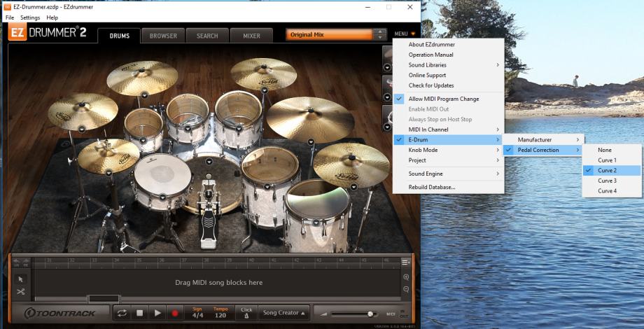Select the scissors cut tool
Screen dimensions: 644x329
point(21,292)
